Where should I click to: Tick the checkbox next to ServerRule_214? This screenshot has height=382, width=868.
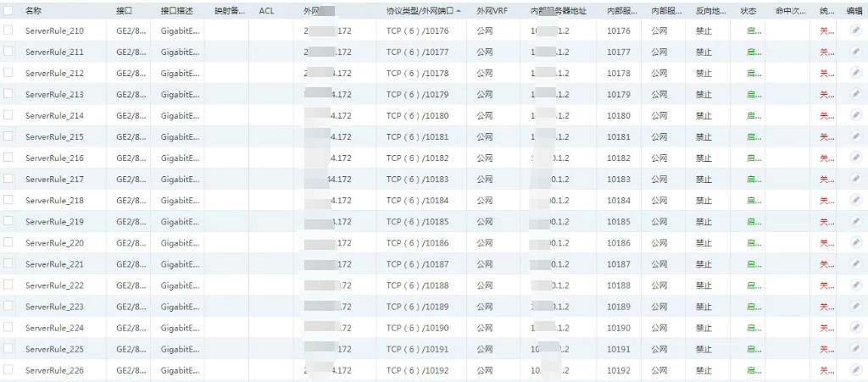pos(8,115)
